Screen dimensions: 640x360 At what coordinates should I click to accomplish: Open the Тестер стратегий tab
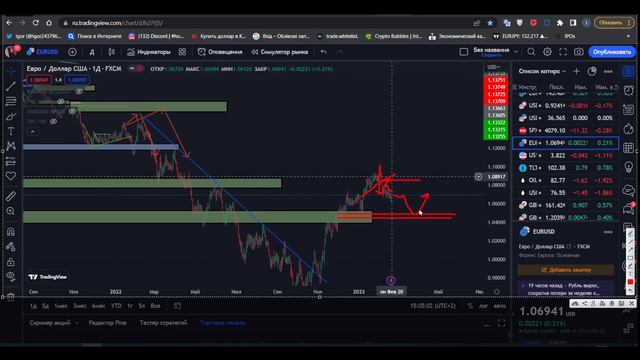[x=163, y=323]
